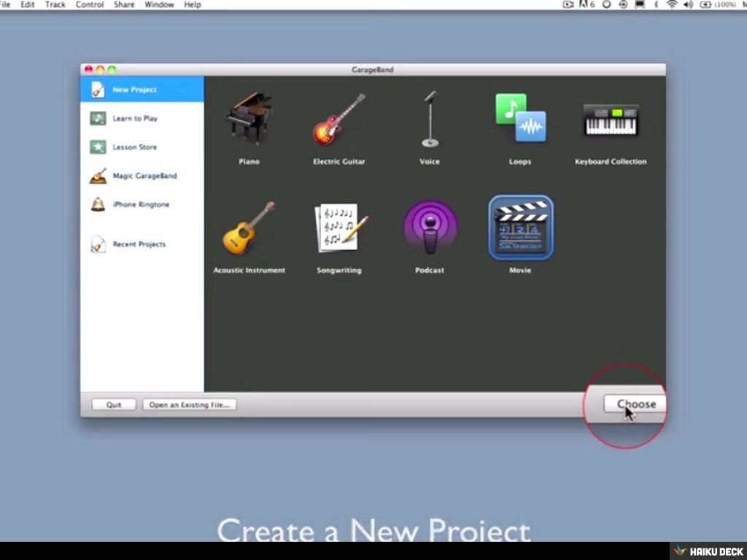This screenshot has width=747, height=560.
Task: Select New Project in the sidebar
Action: coord(142,89)
